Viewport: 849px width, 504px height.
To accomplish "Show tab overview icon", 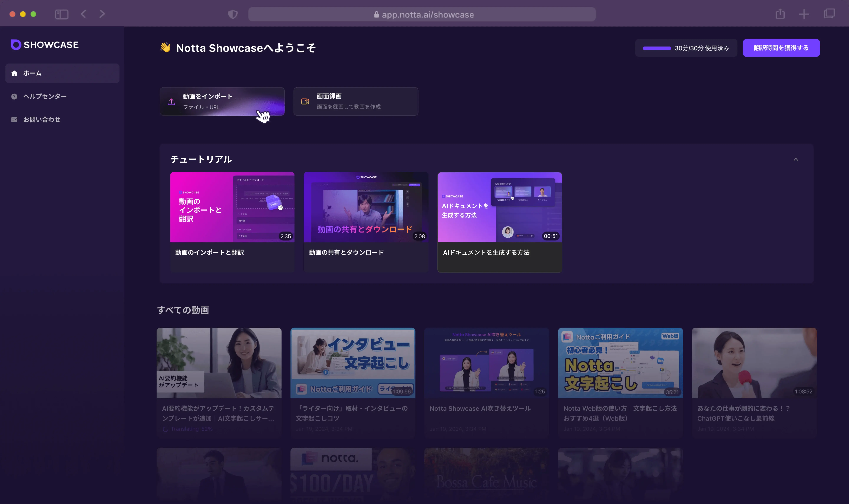I will [829, 14].
